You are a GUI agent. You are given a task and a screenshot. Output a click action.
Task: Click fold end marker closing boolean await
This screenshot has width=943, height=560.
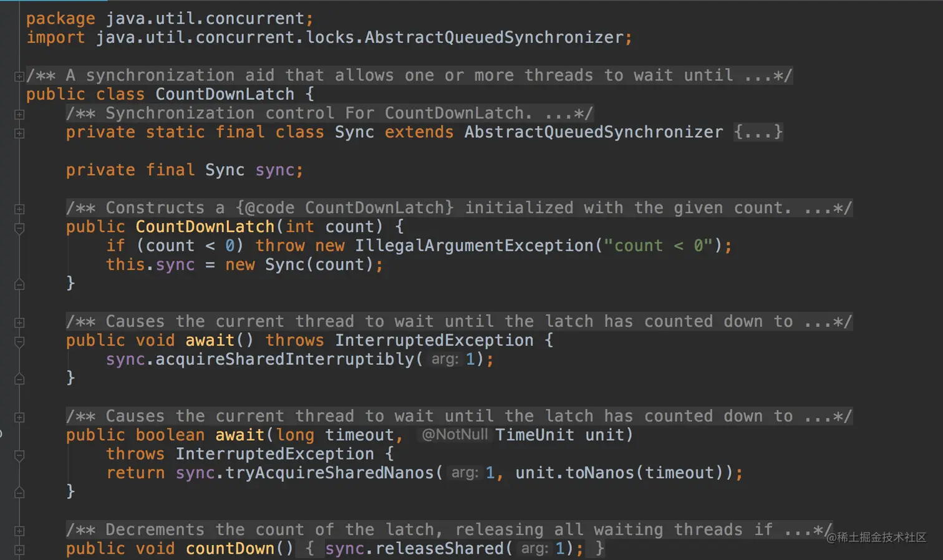click(x=19, y=493)
